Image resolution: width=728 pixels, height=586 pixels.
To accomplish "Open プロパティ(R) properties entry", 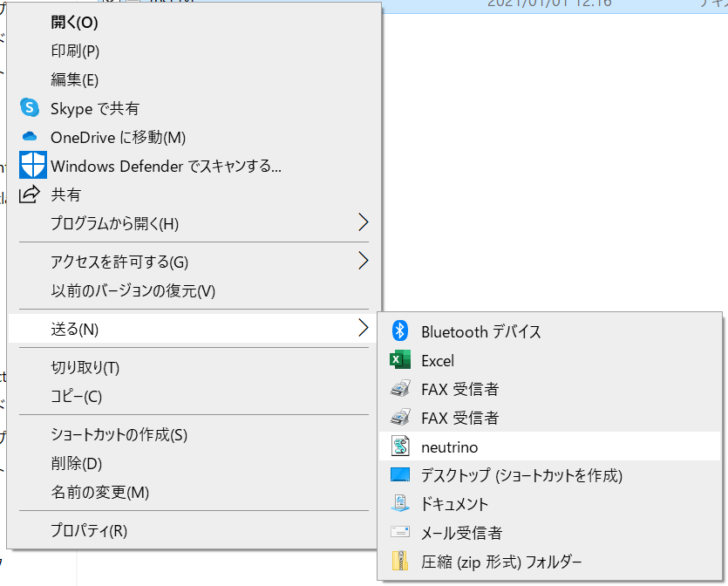I will (194, 530).
